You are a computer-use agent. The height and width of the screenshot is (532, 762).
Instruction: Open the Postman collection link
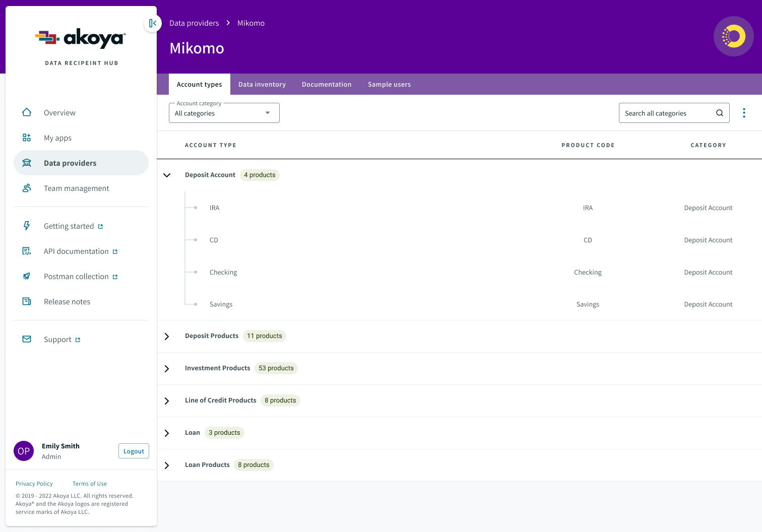pyautogui.click(x=81, y=276)
